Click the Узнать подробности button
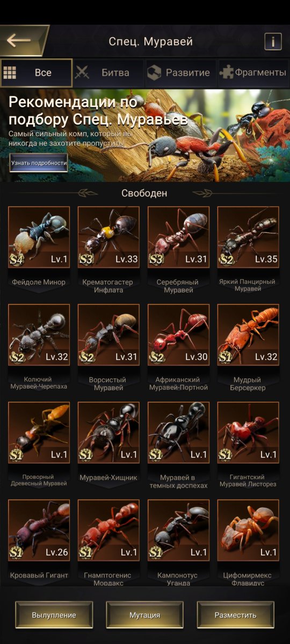The height and width of the screenshot is (644, 290). click(x=39, y=163)
